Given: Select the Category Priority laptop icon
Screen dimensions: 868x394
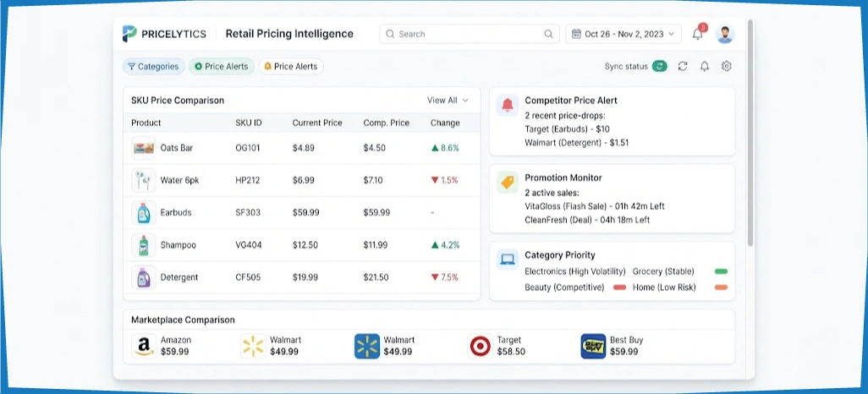Looking at the screenshot, I should [507, 259].
